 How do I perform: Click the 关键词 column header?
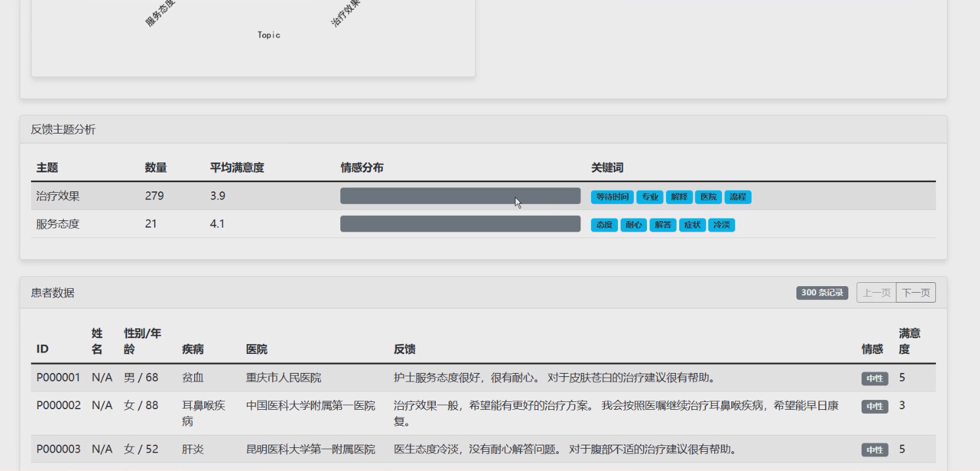607,168
